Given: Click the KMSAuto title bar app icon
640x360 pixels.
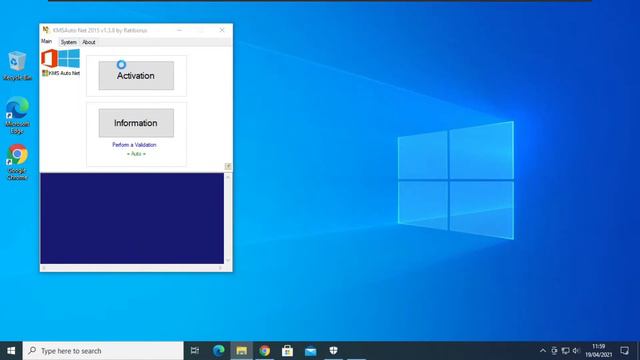Looking at the screenshot, I should 46,30.
